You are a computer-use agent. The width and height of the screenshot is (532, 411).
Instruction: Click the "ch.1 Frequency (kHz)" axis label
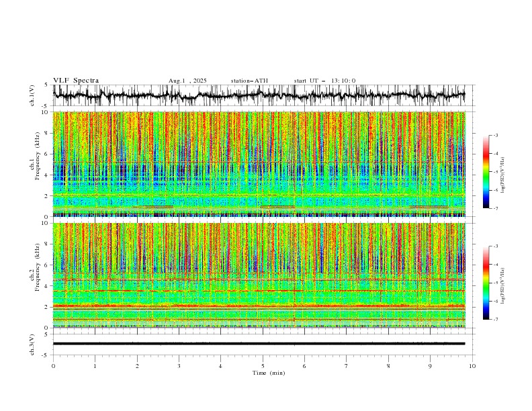coord(35,154)
